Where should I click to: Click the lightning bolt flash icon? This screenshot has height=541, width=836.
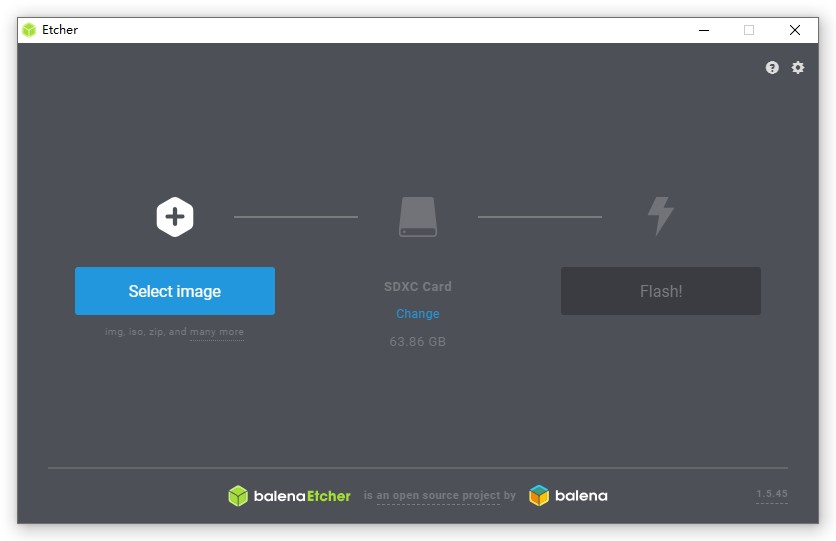tap(661, 216)
